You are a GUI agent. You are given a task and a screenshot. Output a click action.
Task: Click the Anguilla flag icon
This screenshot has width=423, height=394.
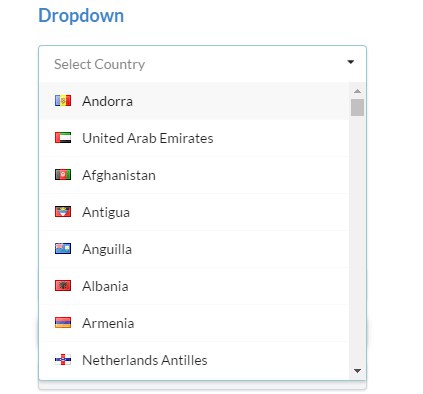click(x=63, y=249)
